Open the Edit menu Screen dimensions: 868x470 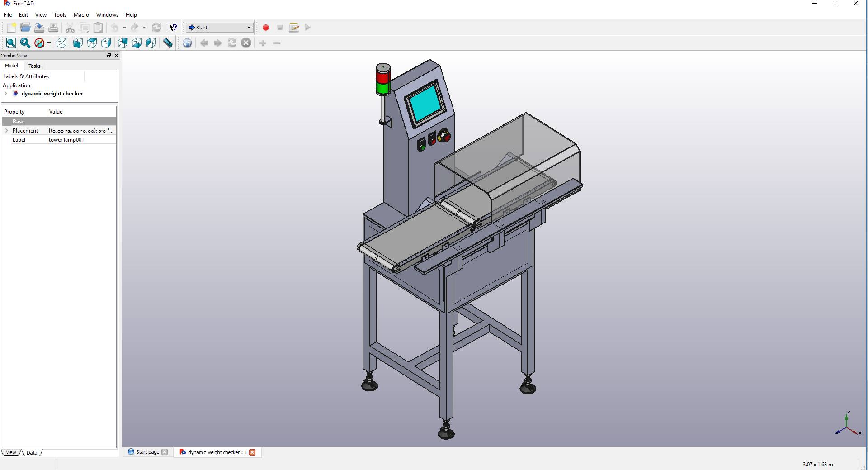coord(24,15)
